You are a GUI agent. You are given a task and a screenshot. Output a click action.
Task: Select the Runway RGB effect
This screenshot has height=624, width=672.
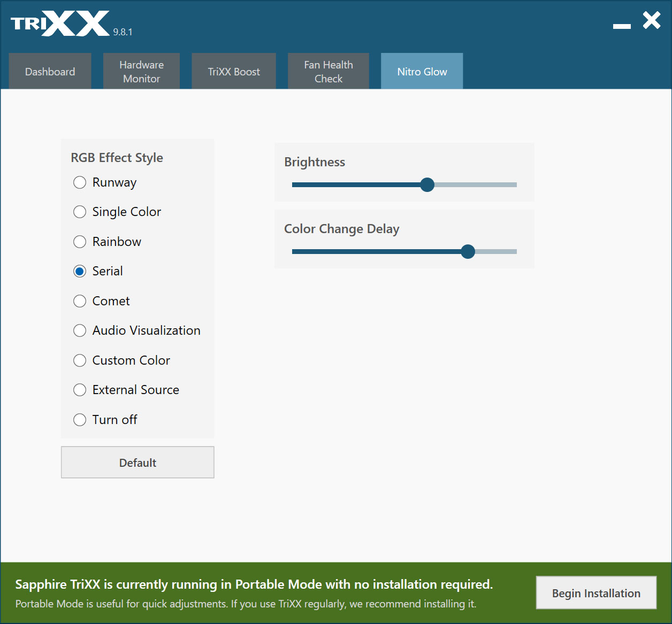pyautogui.click(x=80, y=182)
